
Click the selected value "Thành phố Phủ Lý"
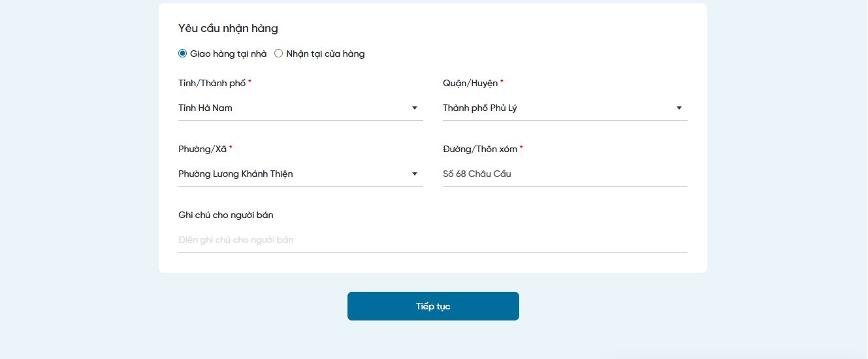[x=479, y=108]
